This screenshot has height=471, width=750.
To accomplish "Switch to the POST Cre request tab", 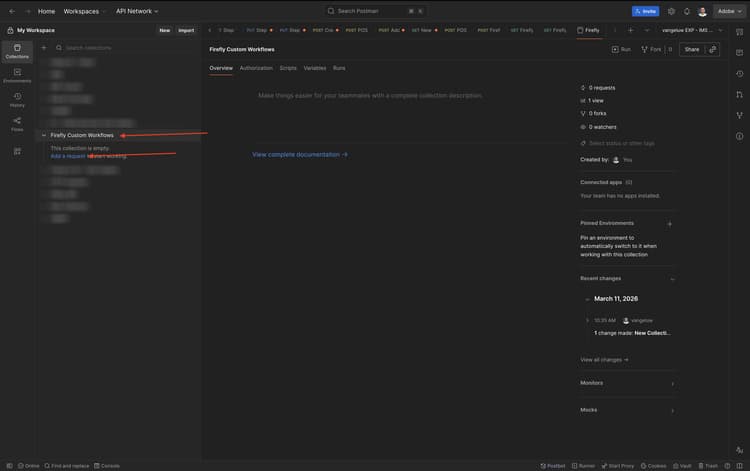I will [325, 30].
